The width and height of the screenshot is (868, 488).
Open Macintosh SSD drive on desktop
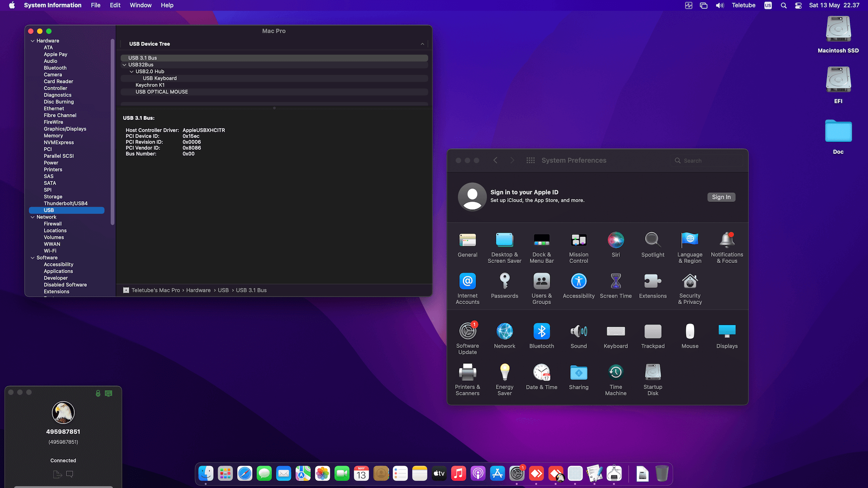pos(838,35)
